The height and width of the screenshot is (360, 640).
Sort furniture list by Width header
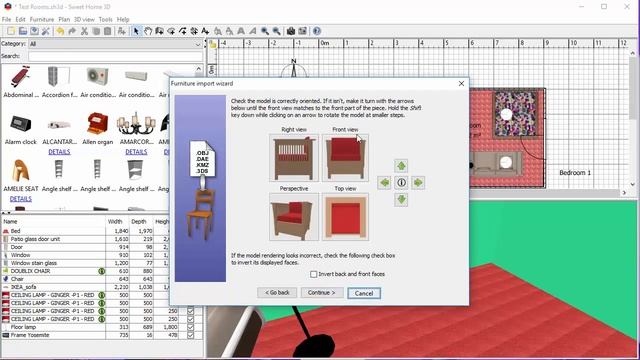click(x=118, y=222)
